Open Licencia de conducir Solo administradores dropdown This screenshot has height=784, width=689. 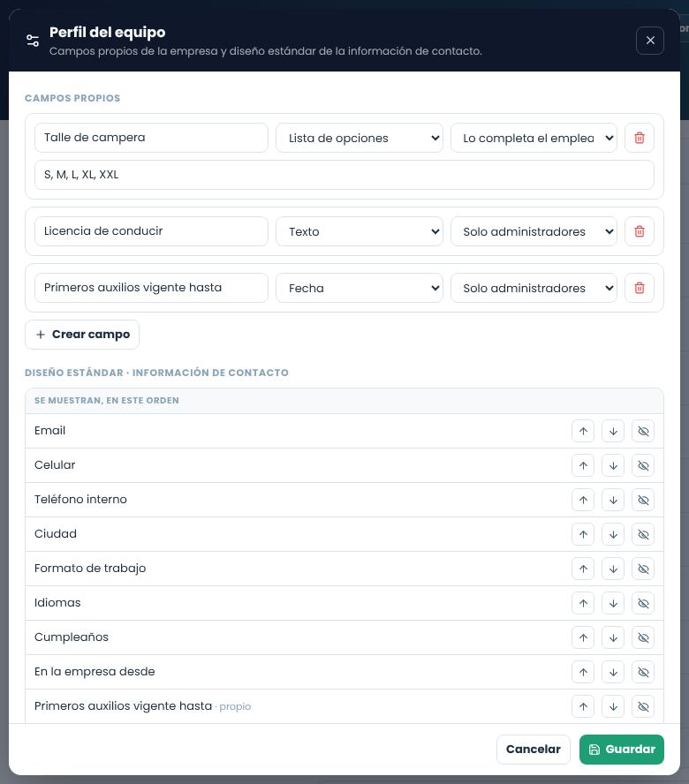534,231
